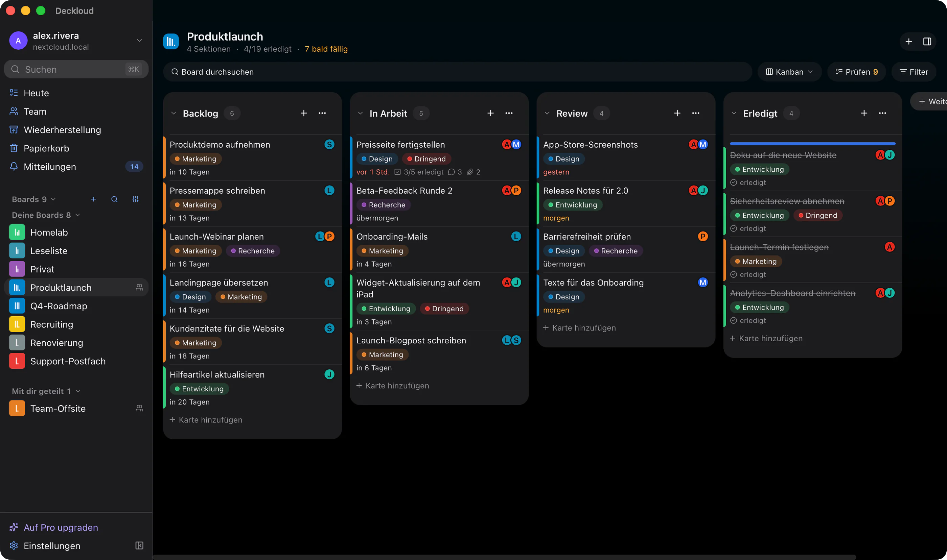Collapse the In Arbeit column chevron
The height and width of the screenshot is (560, 947).
coord(360,113)
